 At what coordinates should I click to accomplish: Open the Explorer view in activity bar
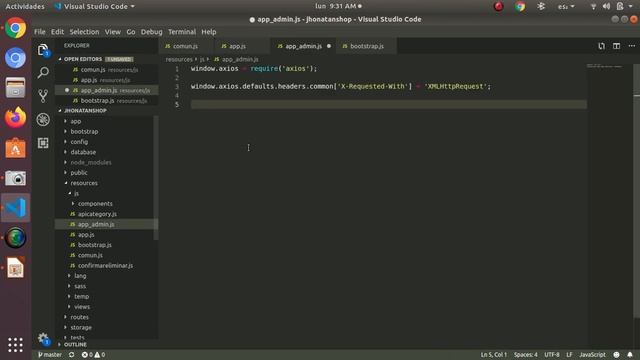click(x=43, y=50)
